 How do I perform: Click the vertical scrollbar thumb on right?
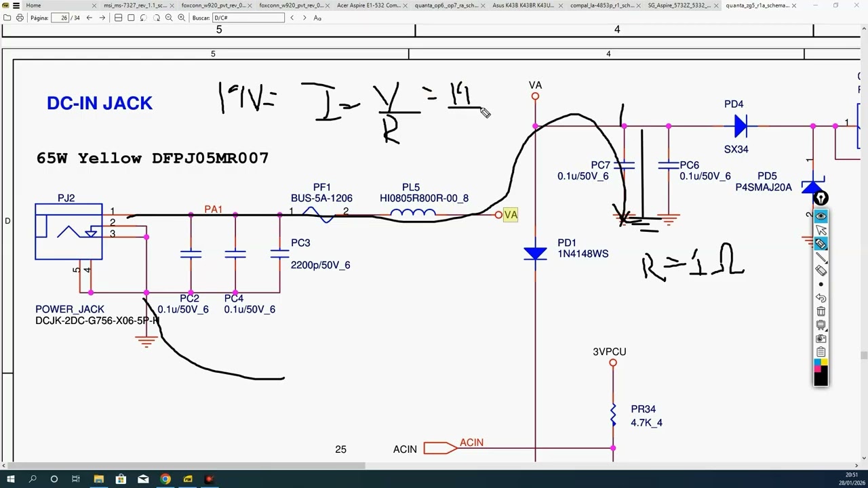coord(863,355)
